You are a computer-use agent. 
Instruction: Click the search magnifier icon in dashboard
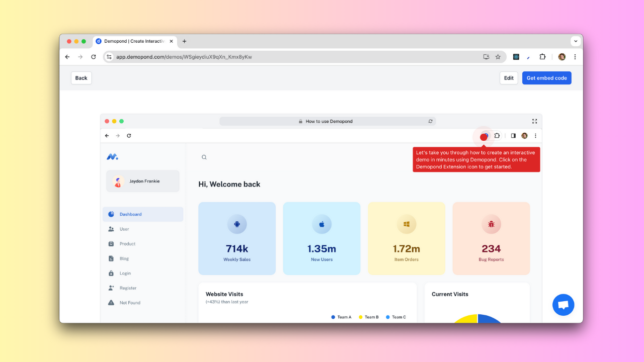tap(204, 157)
